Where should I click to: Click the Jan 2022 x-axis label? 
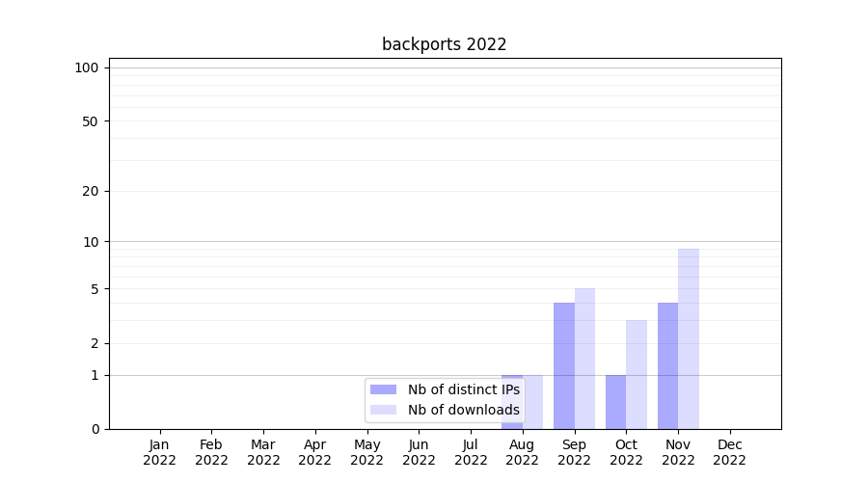(x=159, y=452)
